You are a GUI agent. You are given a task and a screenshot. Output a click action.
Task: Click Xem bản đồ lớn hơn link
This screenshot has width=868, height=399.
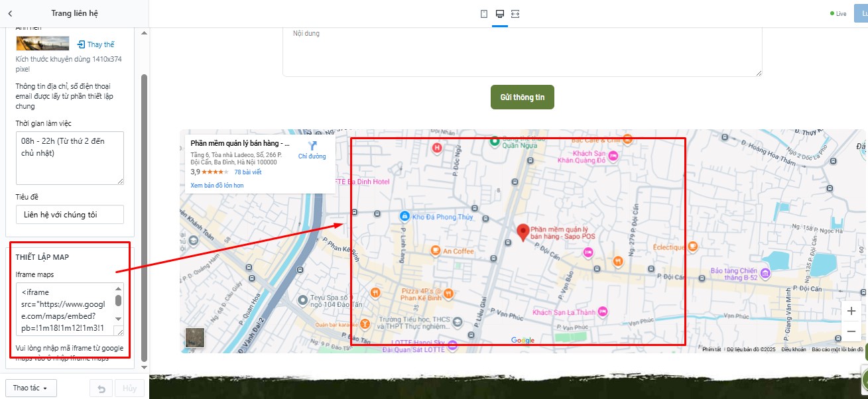coord(217,186)
